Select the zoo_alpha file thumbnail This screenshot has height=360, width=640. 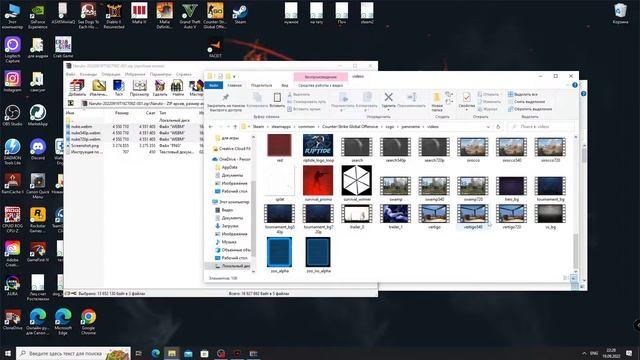pos(280,255)
